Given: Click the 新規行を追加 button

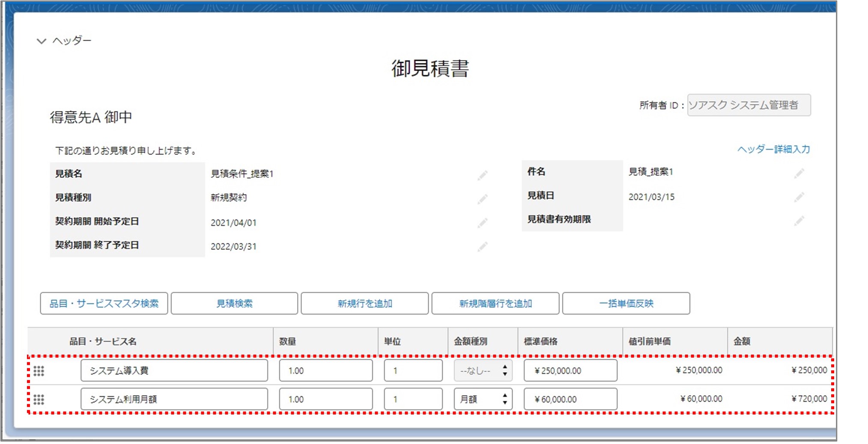Looking at the screenshot, I should coord(365,303).
